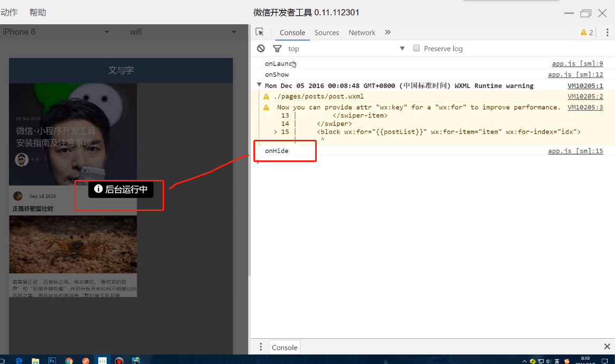Open the 动作 menu
Screen dimensions: 615x364
click(9, 13)
